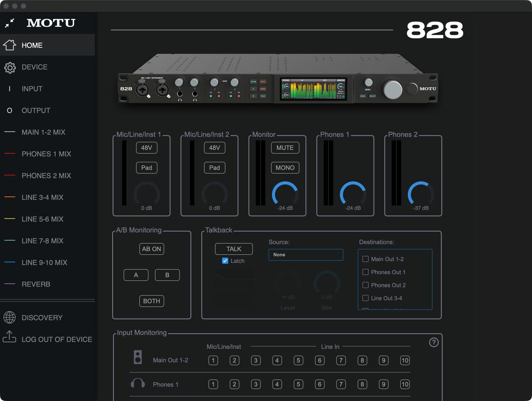The image size is (532, 401).
Task: Click the Monitor level meter
Action: tap(261, 173)
